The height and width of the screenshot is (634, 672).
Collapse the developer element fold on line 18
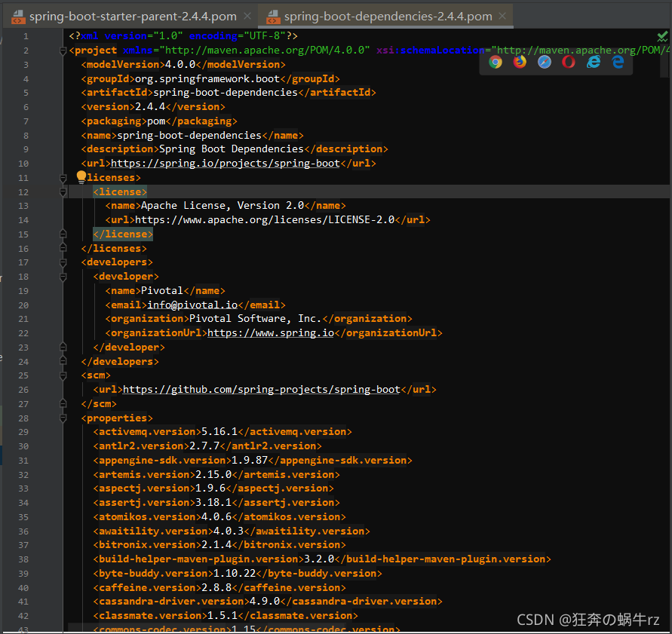click(63, 277)
